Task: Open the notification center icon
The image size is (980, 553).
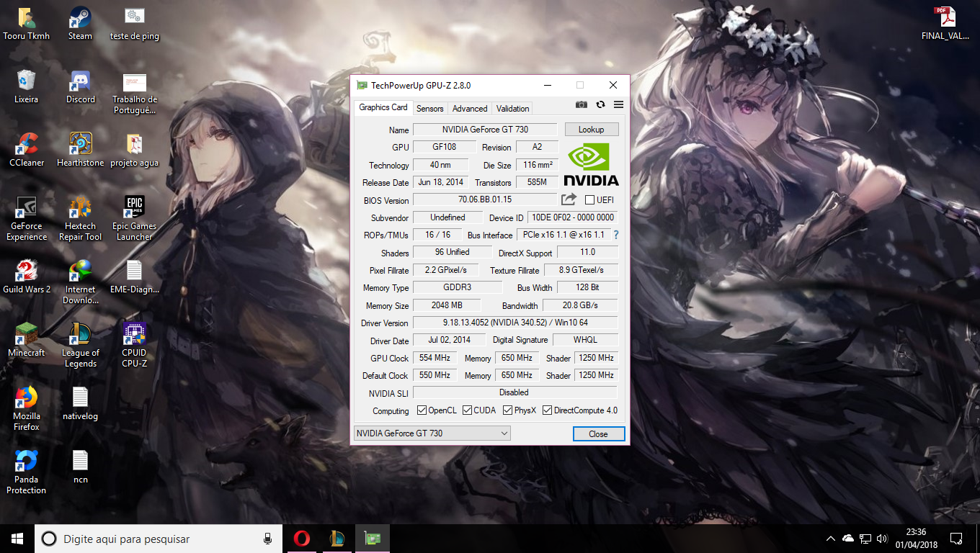Action: click(x=956, y=539)
